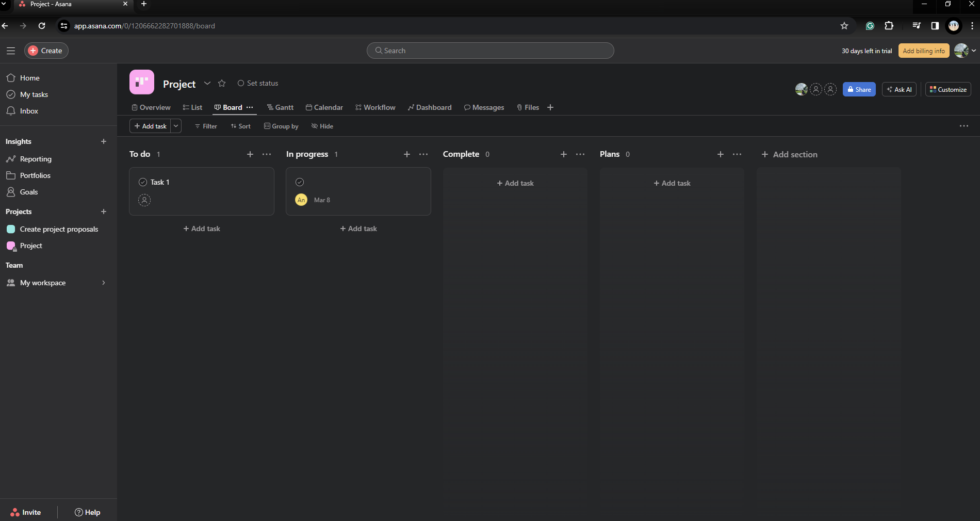Open the Customize panel
Viewport: 980px width, 521px height.
948,89
